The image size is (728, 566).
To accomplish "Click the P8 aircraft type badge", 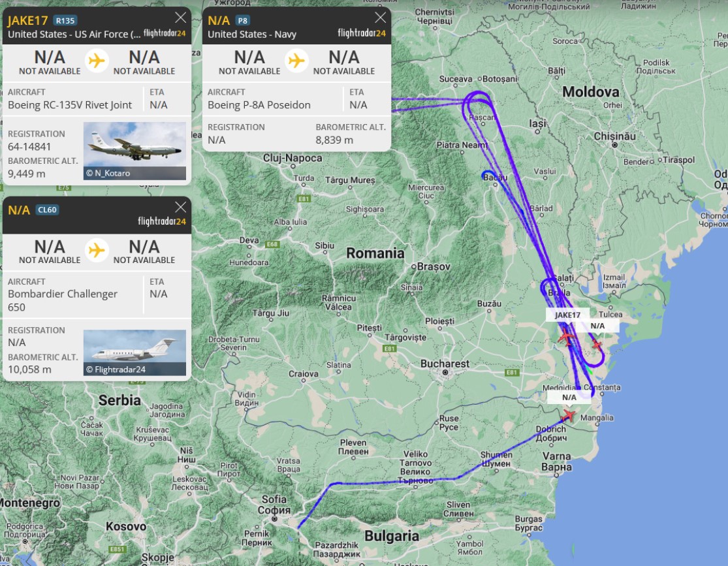I will [x=242, y=20].
